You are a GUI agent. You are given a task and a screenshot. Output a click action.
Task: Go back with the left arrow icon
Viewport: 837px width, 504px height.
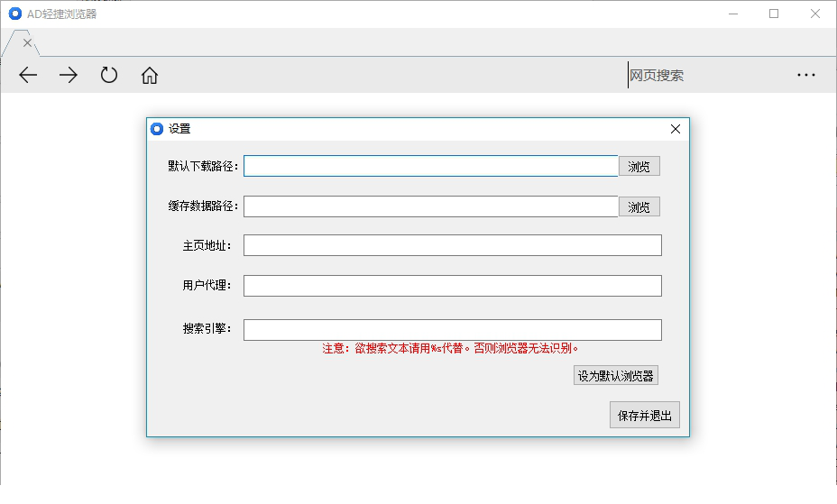(28, 75)
